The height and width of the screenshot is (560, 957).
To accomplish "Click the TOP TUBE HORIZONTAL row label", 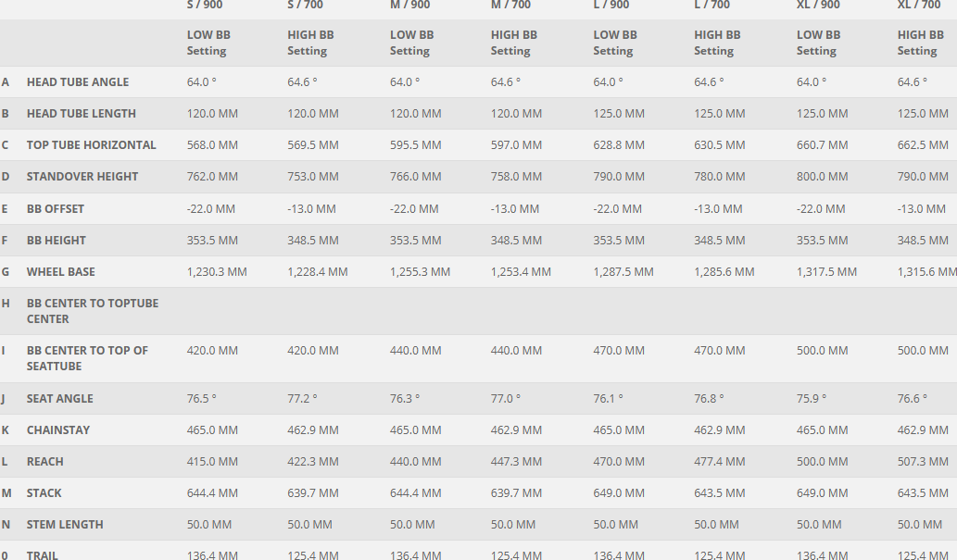I will (92, 145).
